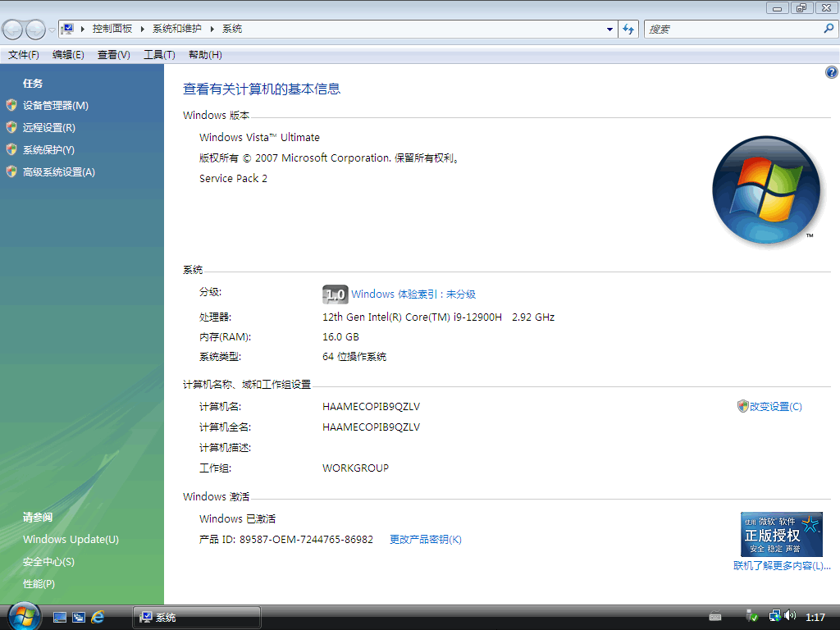Open Remote settings (远程设置)
Image resolution: width=840 pixels, height=630 pixels.
(48, 127)
